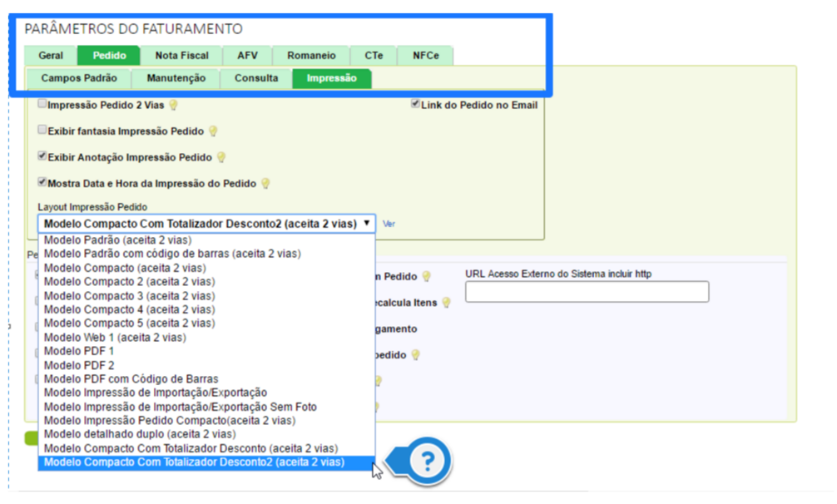
Task: Open the Consulta sub-tab
Action: (255, 78)
